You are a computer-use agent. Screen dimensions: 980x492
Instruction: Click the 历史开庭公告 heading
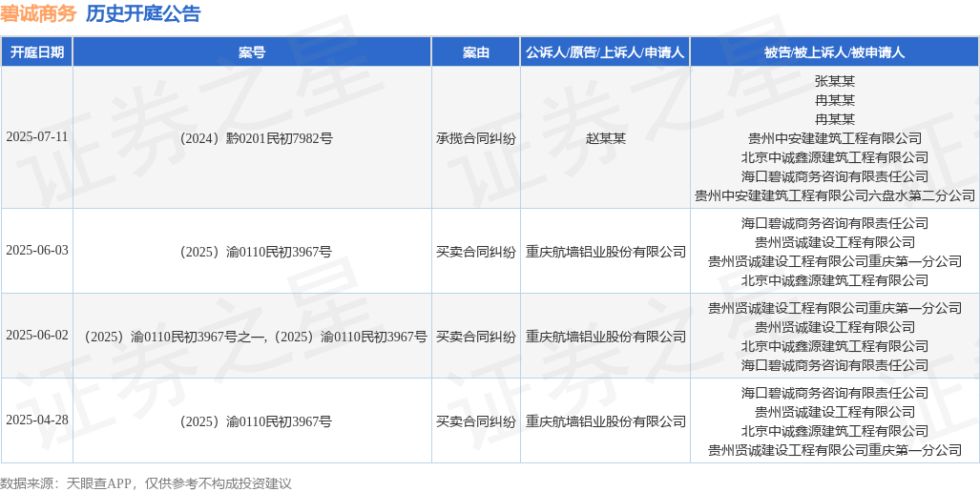pyautogui.click(x=143, y=13)
